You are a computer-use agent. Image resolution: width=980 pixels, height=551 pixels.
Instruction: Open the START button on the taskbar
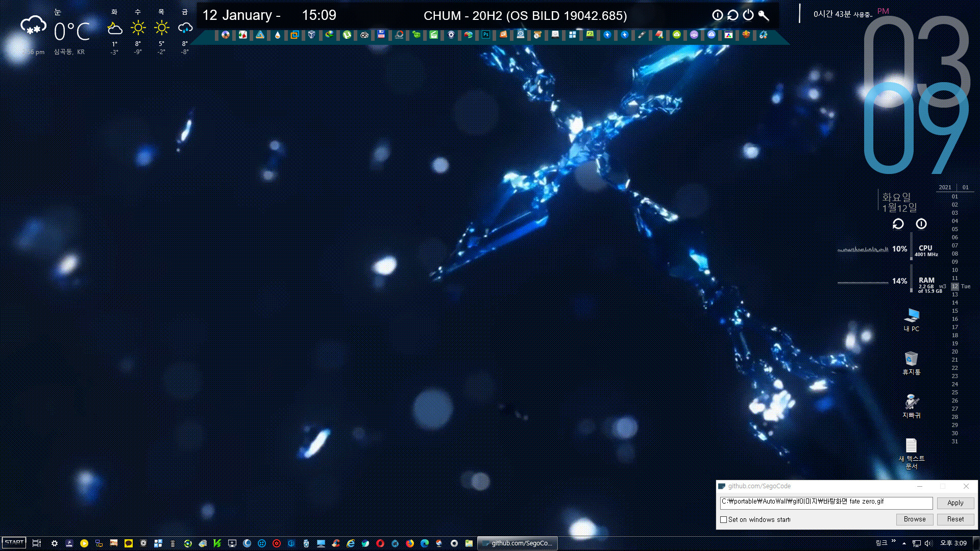[14, 543]
